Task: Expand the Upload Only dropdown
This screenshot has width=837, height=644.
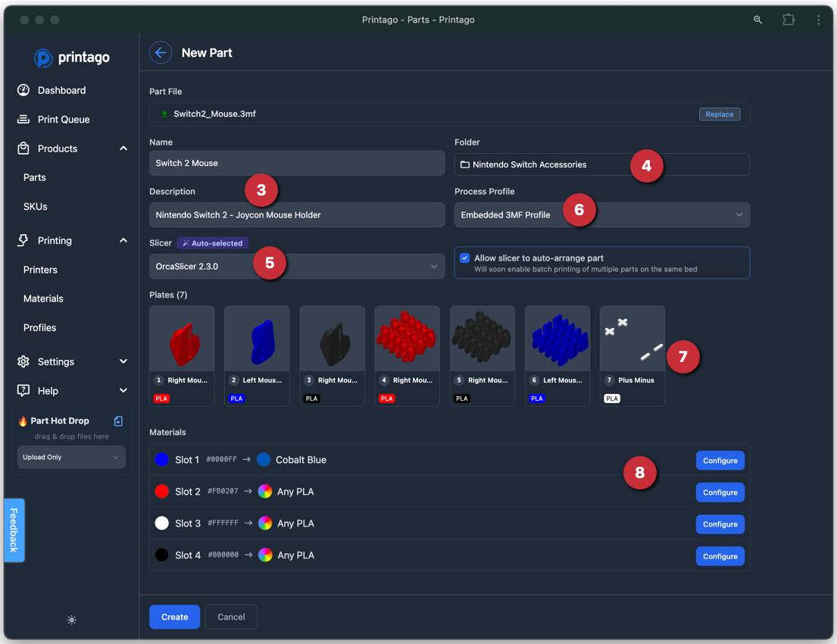Action: pyautogui.click(x=71, y=457)
